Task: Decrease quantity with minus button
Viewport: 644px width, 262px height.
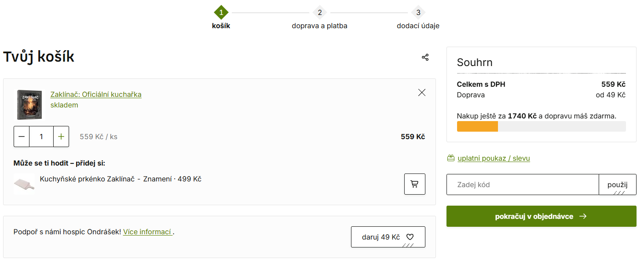Action: (22, 137)
